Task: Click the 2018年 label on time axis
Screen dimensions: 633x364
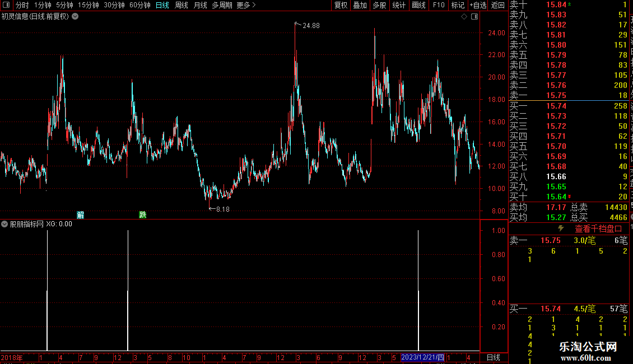Action: [x=12, y=357]
